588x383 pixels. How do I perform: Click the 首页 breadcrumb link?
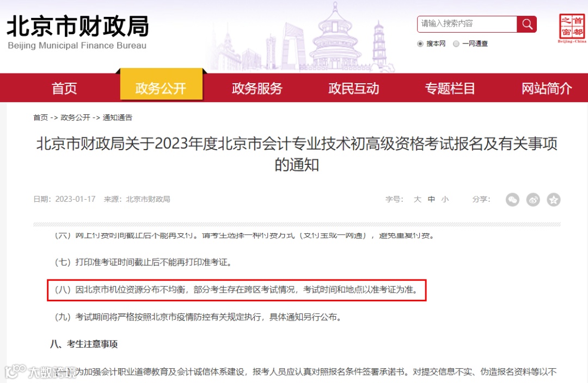(x=40, y=118)
